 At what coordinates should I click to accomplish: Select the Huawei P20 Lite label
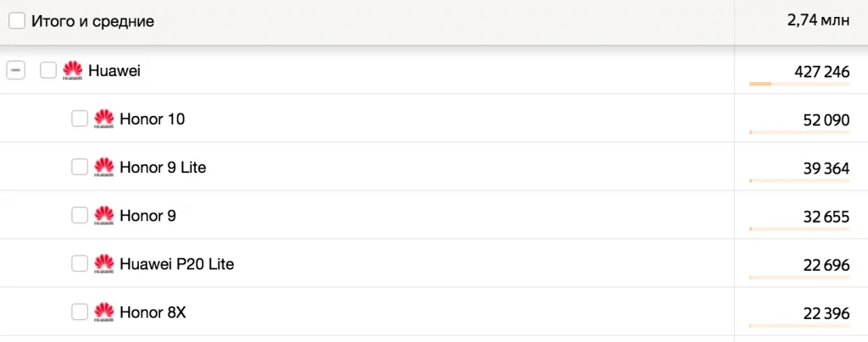[x=176, y=264]
